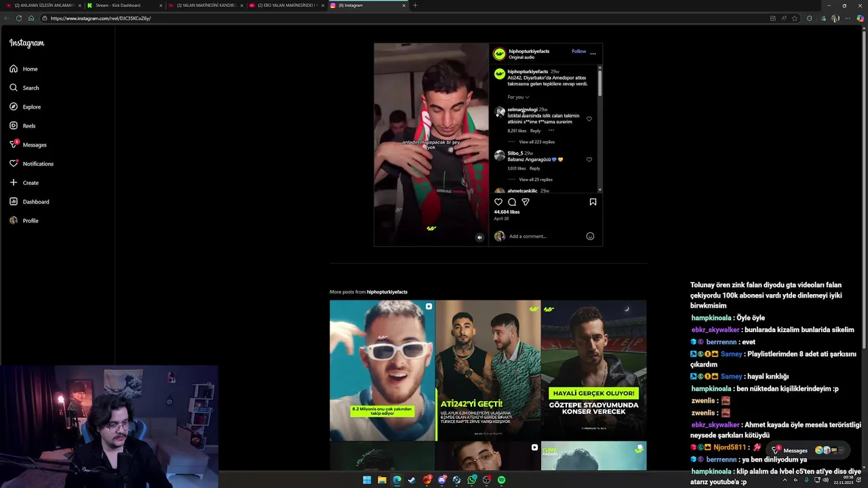Save the reel with the bookmark icon
This screenshot has height=488, width=868.
(593, 202)
